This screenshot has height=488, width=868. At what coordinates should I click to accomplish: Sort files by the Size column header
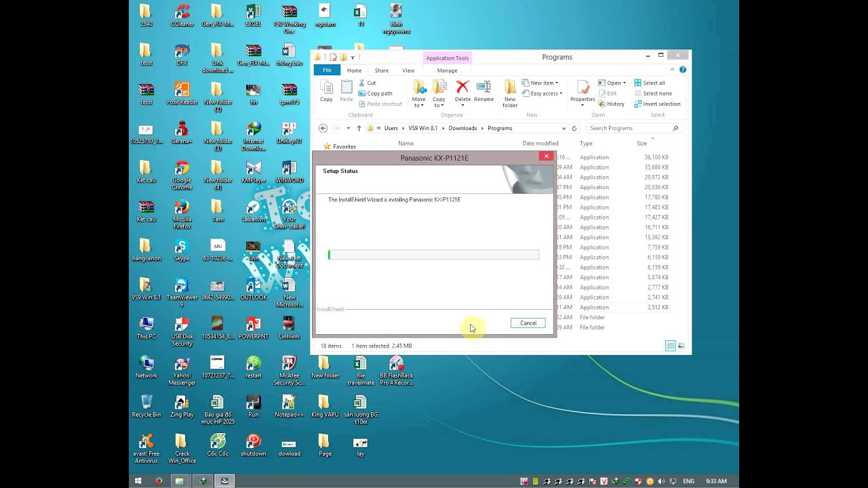click(642, 143)
